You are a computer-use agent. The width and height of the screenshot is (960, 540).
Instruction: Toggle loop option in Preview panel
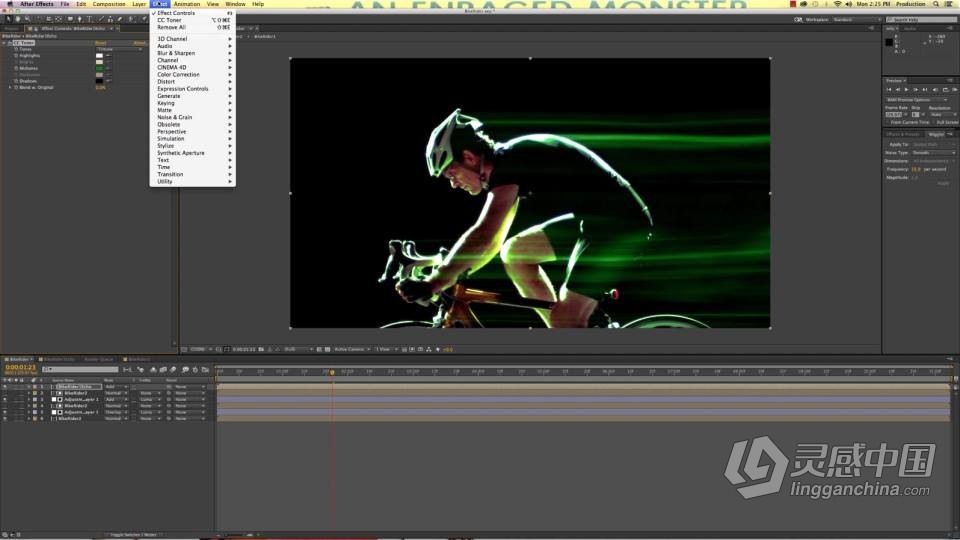point(945,89)
